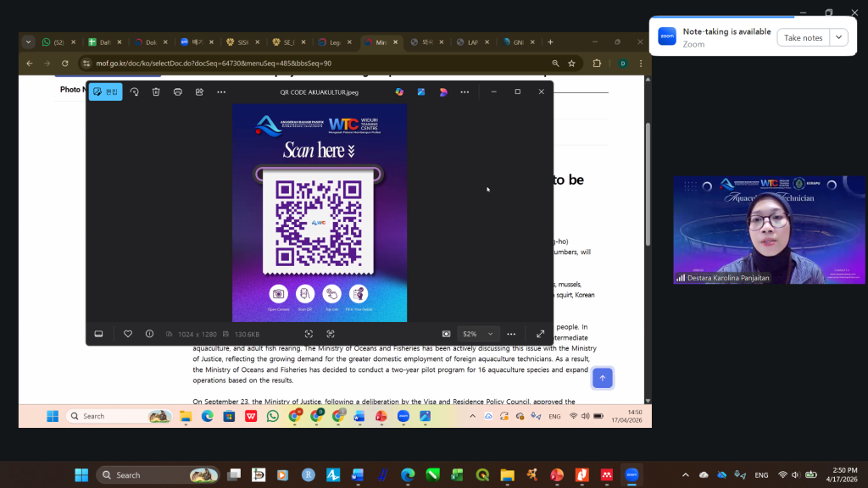Rotate the QR code image

[x=134, y=91]
